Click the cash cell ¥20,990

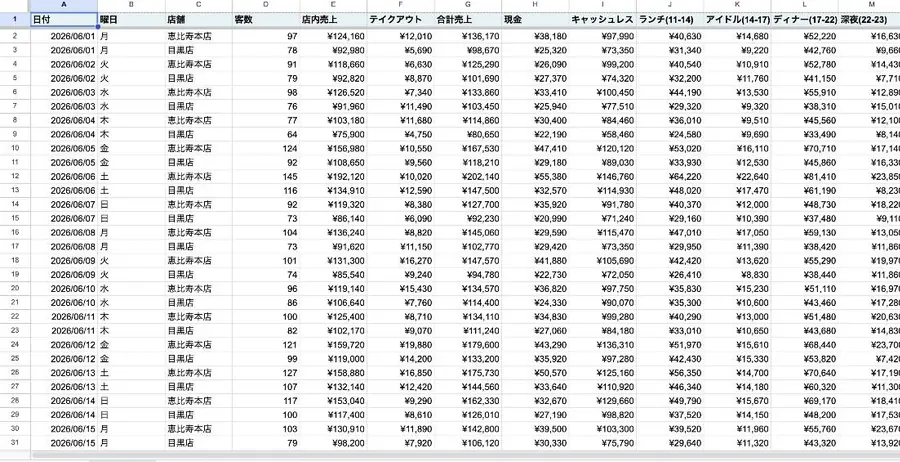536,218
